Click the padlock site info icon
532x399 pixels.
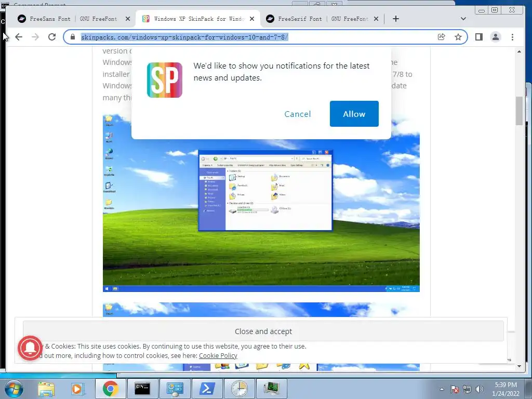(x=73, y=37)
